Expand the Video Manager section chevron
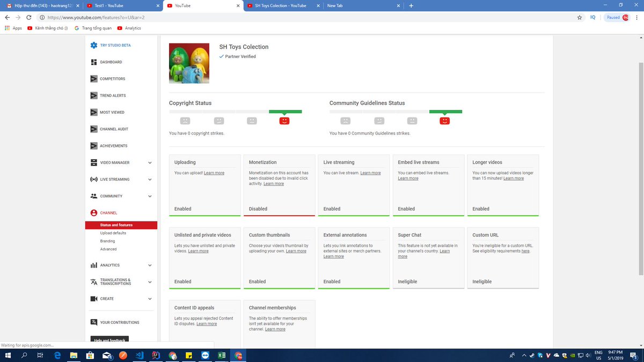Screen dimensions: 644x362 [150, 162]
